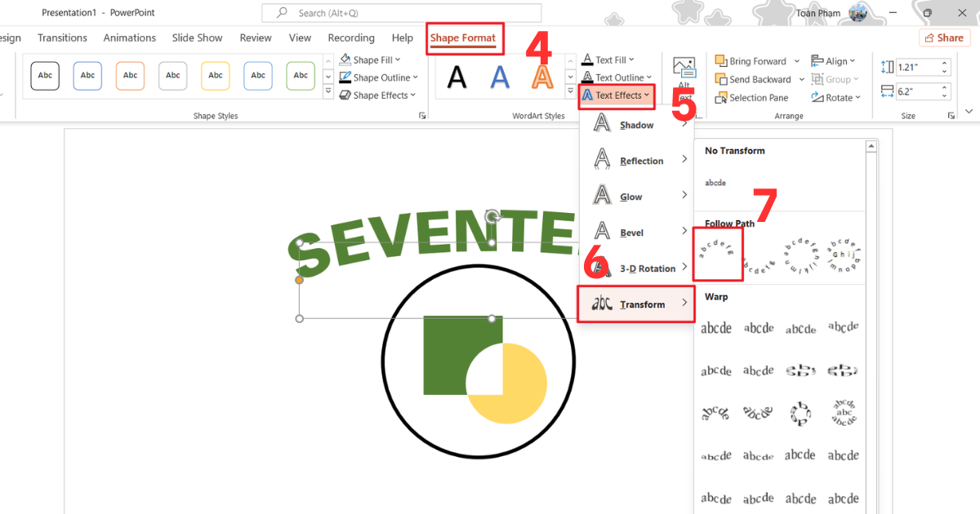Image resolution: width=980 pixels, height=514 pixels.
Task: Open the Reflection submenu
Action: (x=637, y=161)
